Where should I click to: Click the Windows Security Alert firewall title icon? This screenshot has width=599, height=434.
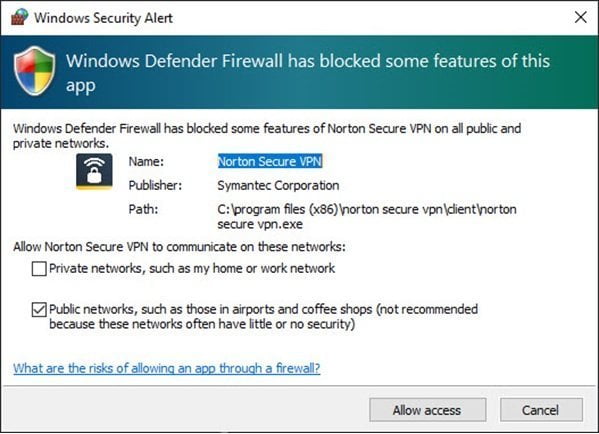point(19,17)
